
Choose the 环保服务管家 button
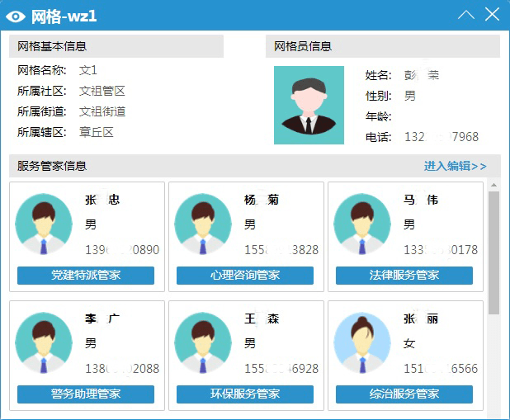[245, 394]
